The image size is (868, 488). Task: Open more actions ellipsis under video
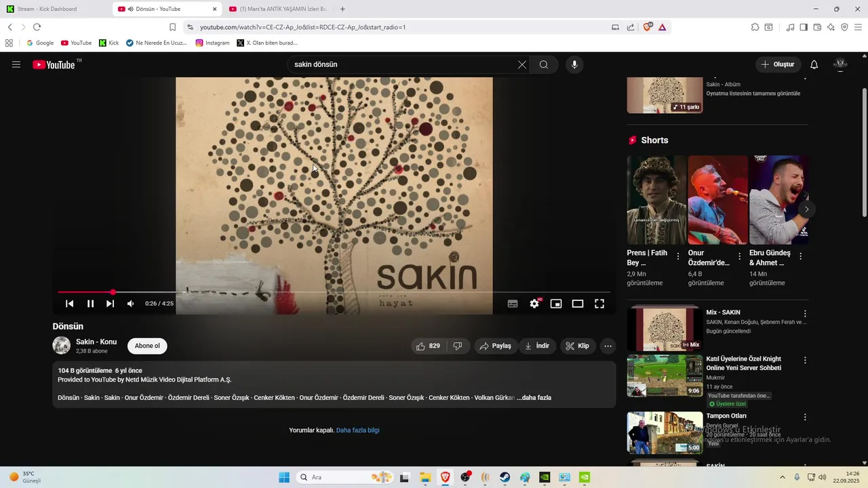[608, 346]
